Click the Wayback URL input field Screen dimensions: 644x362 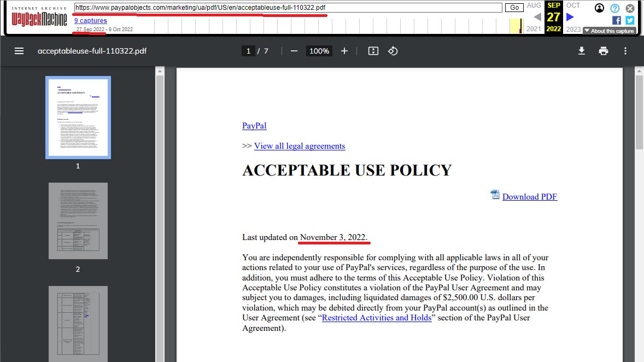[x=288, y=8]
